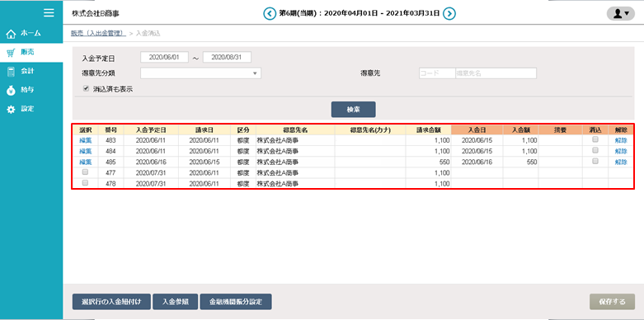Click the 請求日 column header
This screenshot has height=320, width=644.
204,129
